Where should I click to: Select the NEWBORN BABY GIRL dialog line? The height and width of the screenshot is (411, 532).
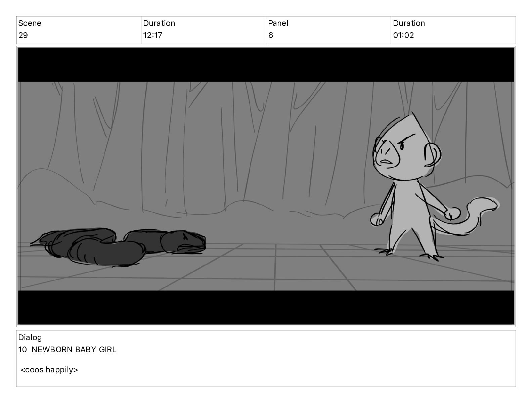[x=68, y=350]
